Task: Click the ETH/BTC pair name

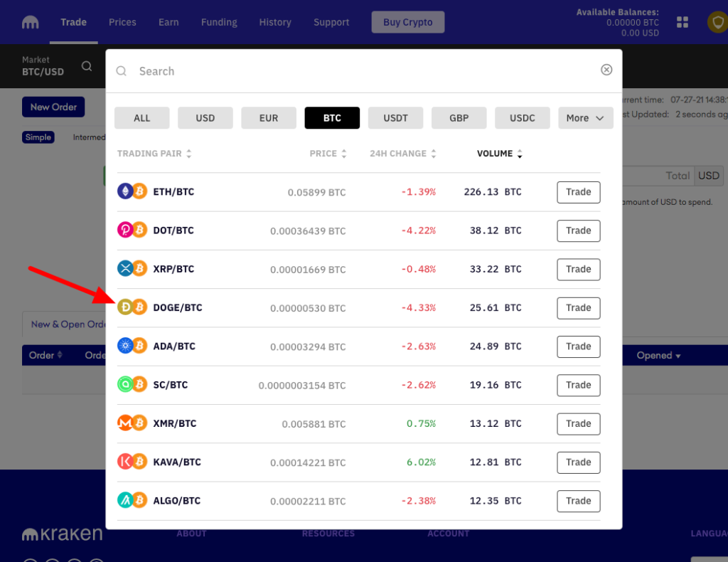Action: [173, 192]
